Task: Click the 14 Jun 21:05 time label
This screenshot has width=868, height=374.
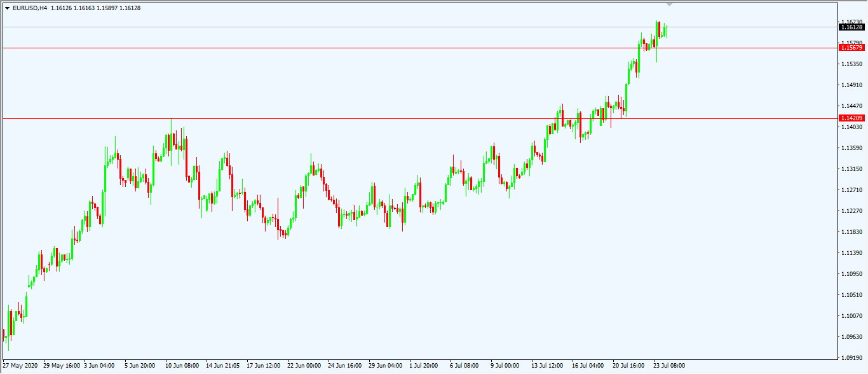Action: point(223,366)
